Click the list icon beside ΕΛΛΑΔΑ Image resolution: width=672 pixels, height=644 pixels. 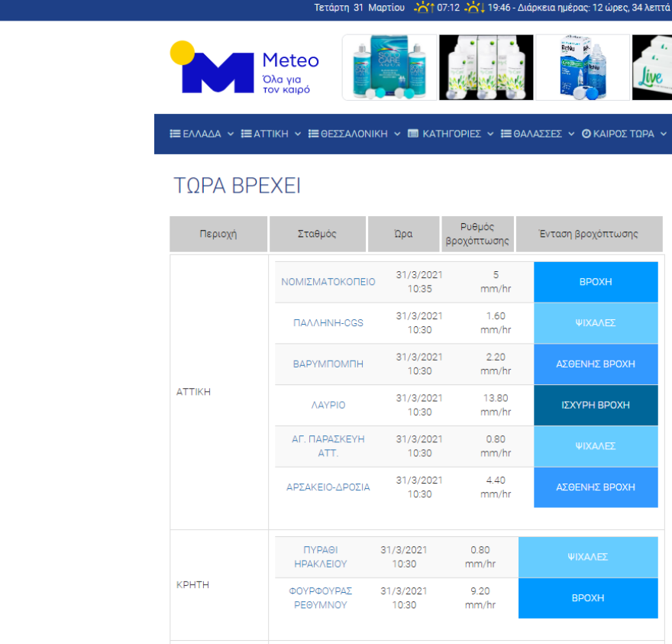pos(175,134)
